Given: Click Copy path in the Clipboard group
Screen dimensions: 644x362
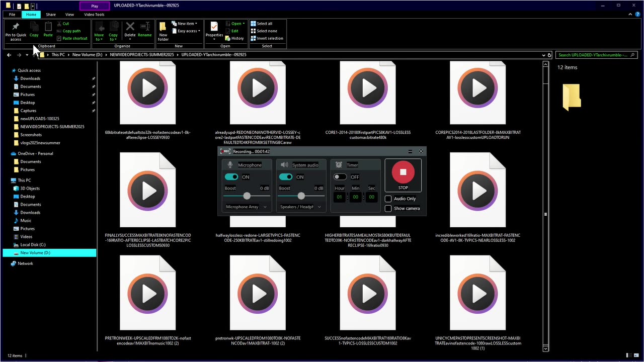Looking at the screenshot, I should coord(68,31).
